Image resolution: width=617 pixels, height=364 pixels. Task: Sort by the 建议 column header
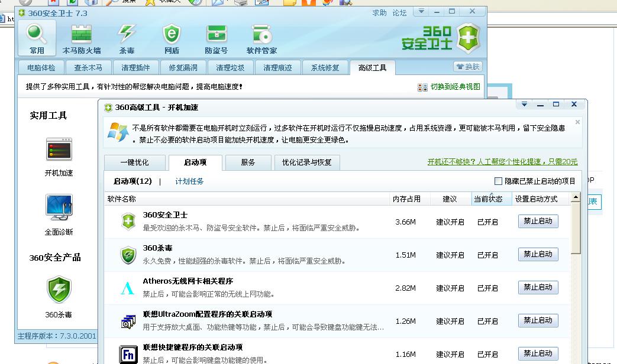point(450,199)
